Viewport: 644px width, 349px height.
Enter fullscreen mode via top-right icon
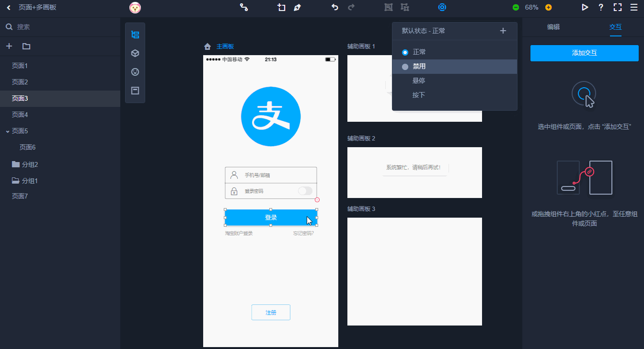click(x=618, y=7)
